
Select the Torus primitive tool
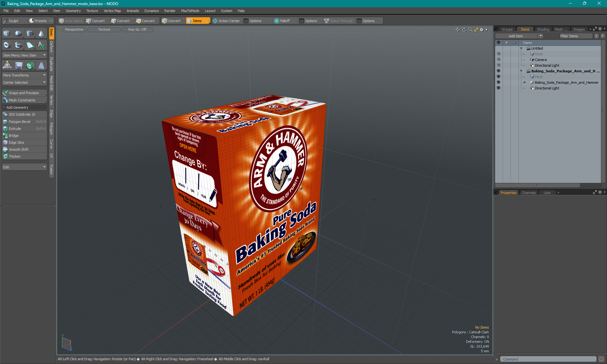coord(7,45)
